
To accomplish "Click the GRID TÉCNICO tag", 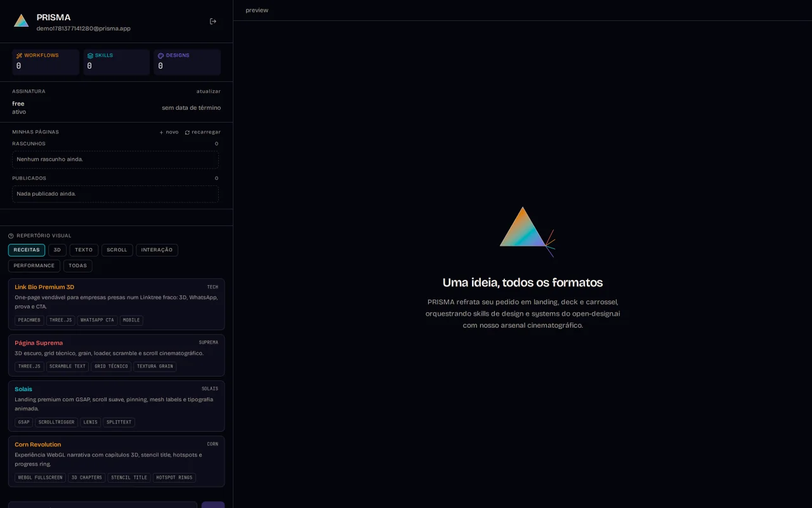I will 111,366.
